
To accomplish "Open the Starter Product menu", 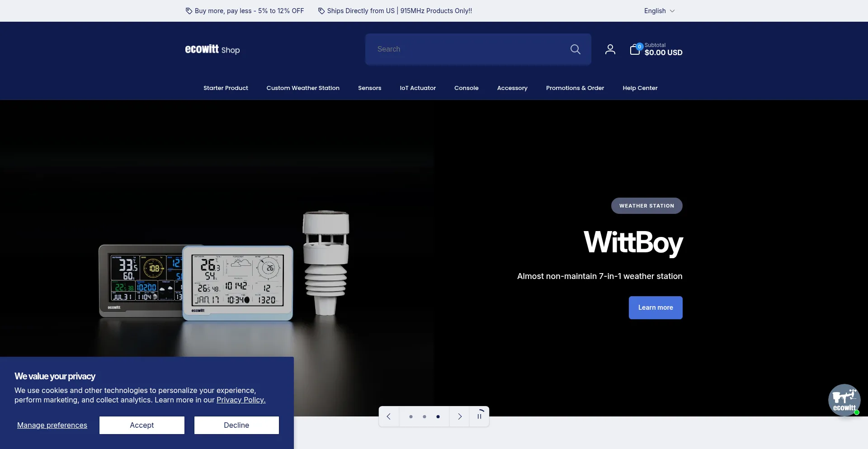I will pos(226,88).
